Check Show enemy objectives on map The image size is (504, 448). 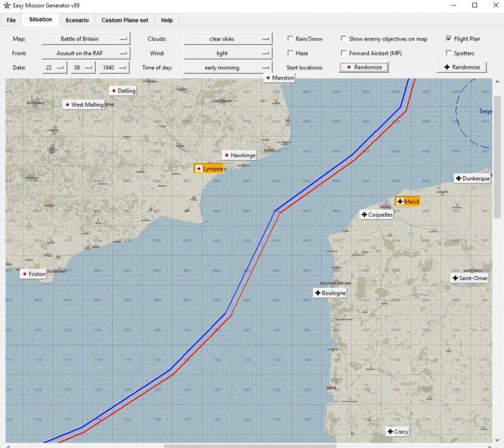click(x=344, y=39)
